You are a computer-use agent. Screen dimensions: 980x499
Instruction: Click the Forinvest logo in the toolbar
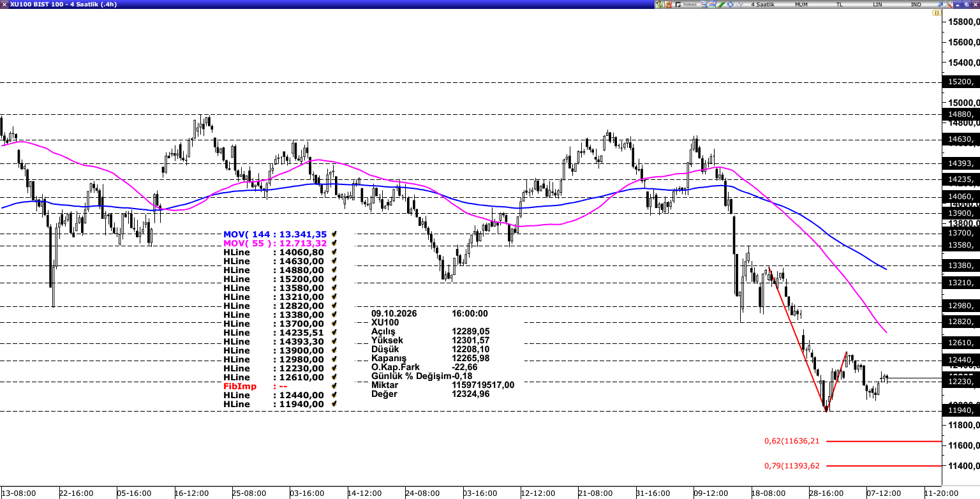(x=686, y=4)
